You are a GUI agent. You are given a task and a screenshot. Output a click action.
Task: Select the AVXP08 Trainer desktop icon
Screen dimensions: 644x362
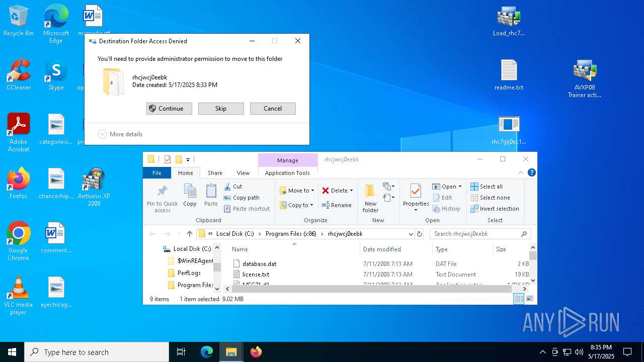[584, 79]
